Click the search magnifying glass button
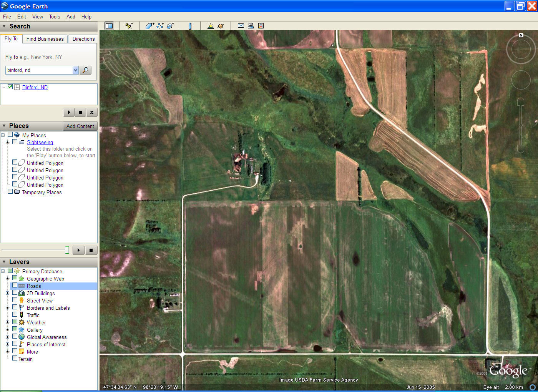Viewport: 538px width, 392px height. point(85,70)
